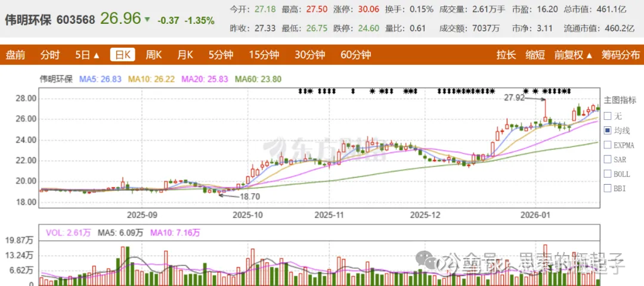Switch to 周K weekly chart
This screenshot has height=286, width=644.
tap(154, 55)
